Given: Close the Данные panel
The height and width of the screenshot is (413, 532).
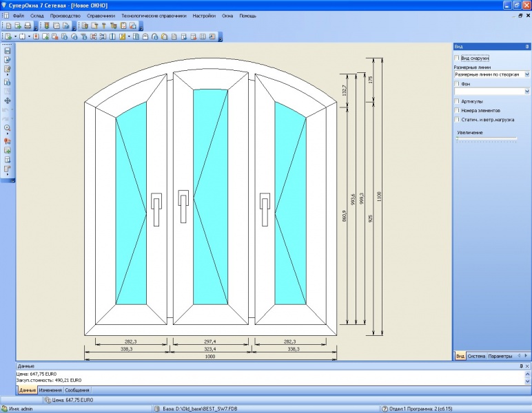Looking at the screenshot, I should tap(527, 366).
